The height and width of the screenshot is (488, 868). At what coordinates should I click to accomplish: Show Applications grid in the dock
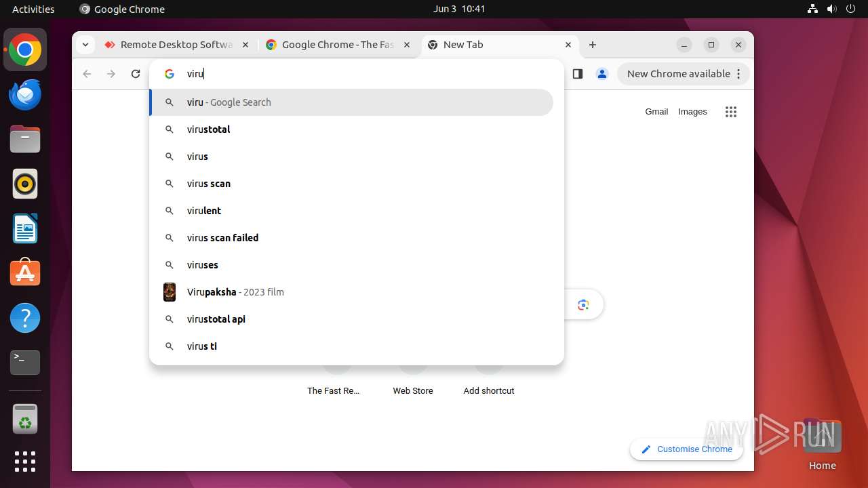25,462
